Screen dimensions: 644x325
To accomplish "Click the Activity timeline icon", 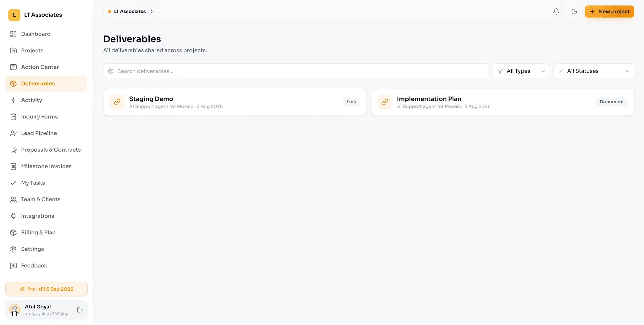I will tap(13, 100).
